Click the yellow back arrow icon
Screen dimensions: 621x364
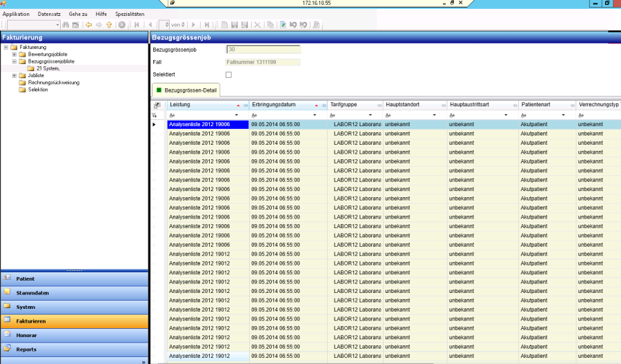[x=88, y=25]
